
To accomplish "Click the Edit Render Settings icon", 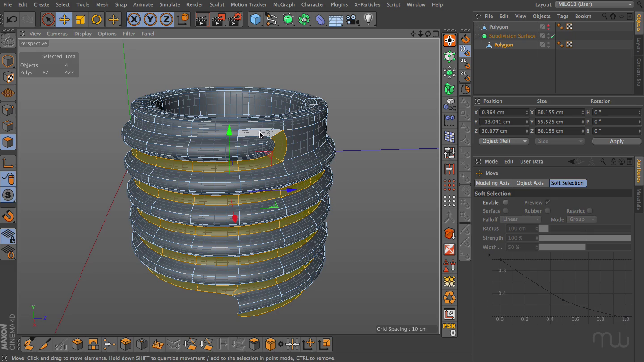I will click(235, 19).
